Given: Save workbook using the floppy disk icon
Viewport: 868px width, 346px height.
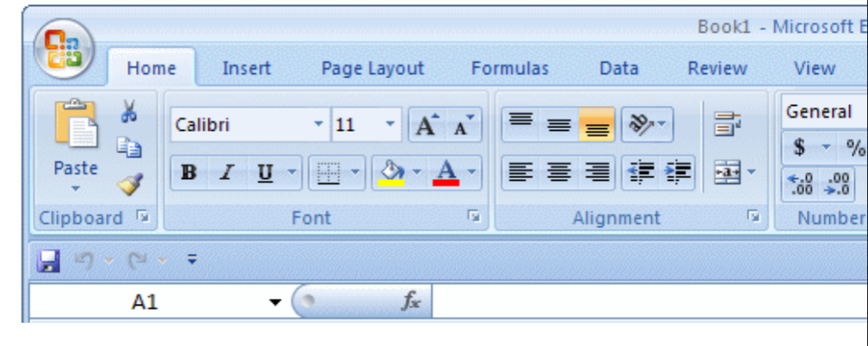Looking at the screenshot, I should [46, 261].
